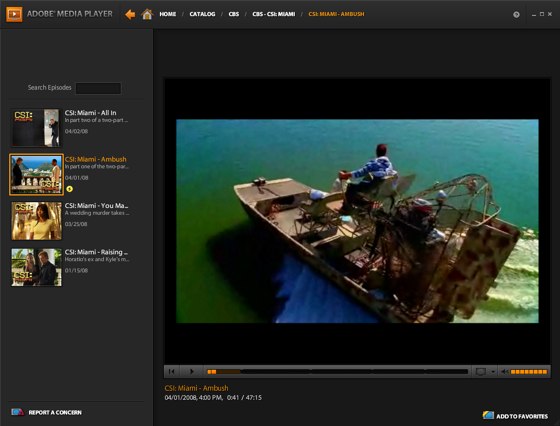Click description 'A wedding murder takes...'
Image resolution: width=560 pixels, height=426 pixels.
click(97, 213)
